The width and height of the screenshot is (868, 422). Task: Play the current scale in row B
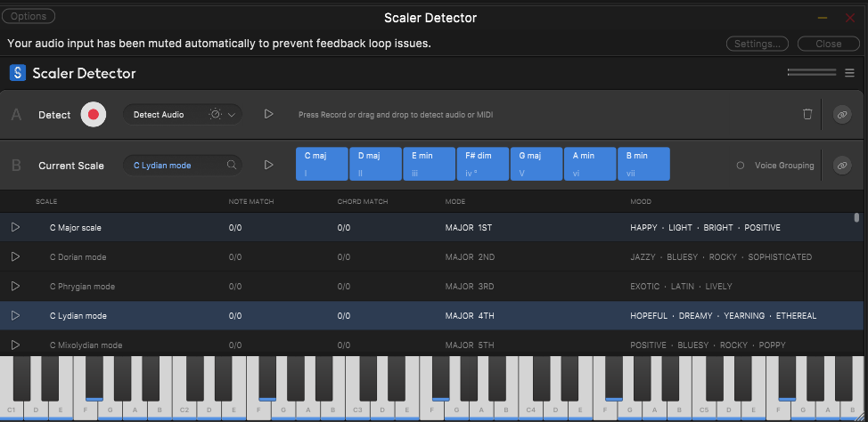tap(268, 165)
